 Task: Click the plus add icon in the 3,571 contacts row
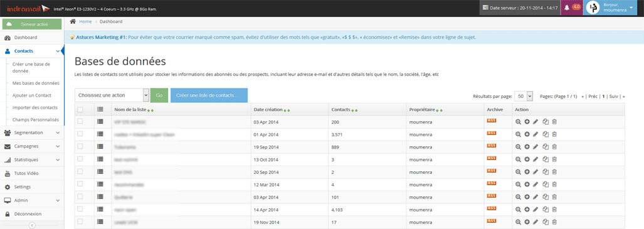pos(527,134)
